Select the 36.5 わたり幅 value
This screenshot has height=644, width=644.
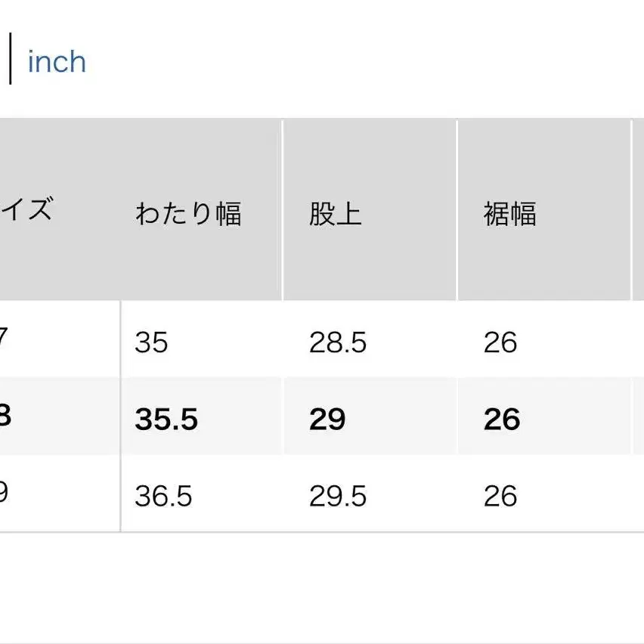pyautogui.click(x=163, y=496)
